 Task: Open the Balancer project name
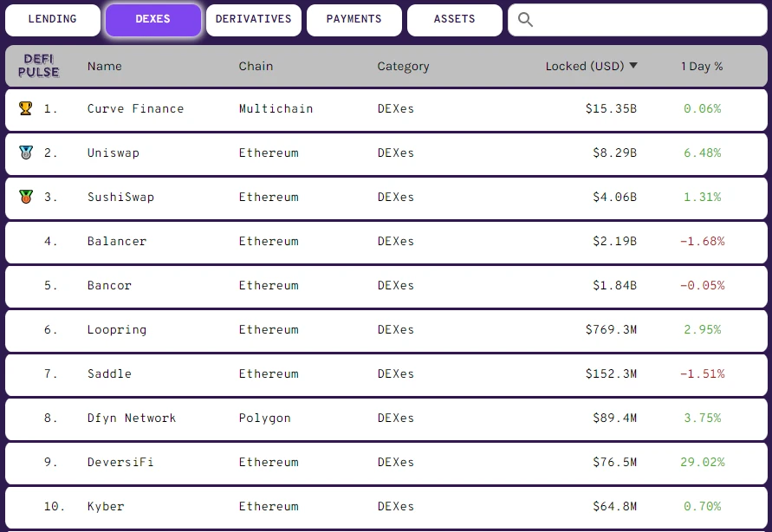(x=117, y=241)
